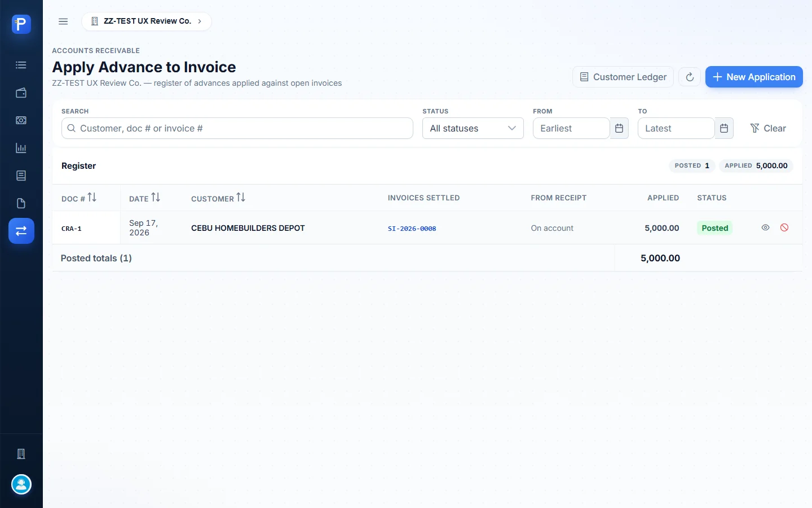Open invoice link SI-2026-0008
812x508 pixels.
click(412, 229)
